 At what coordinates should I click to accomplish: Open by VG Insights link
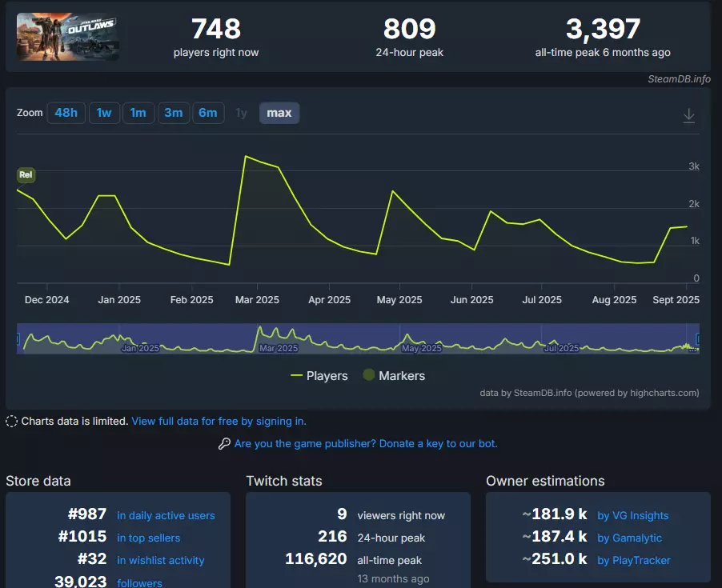632,515
